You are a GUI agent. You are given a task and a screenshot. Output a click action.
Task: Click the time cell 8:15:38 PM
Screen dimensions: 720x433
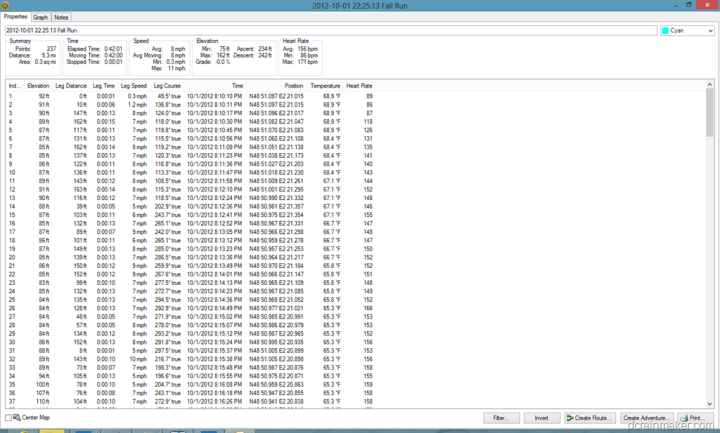(x=214, y=359)
